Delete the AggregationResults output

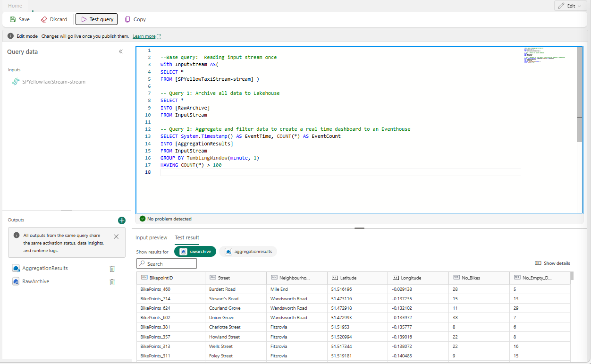112,269
